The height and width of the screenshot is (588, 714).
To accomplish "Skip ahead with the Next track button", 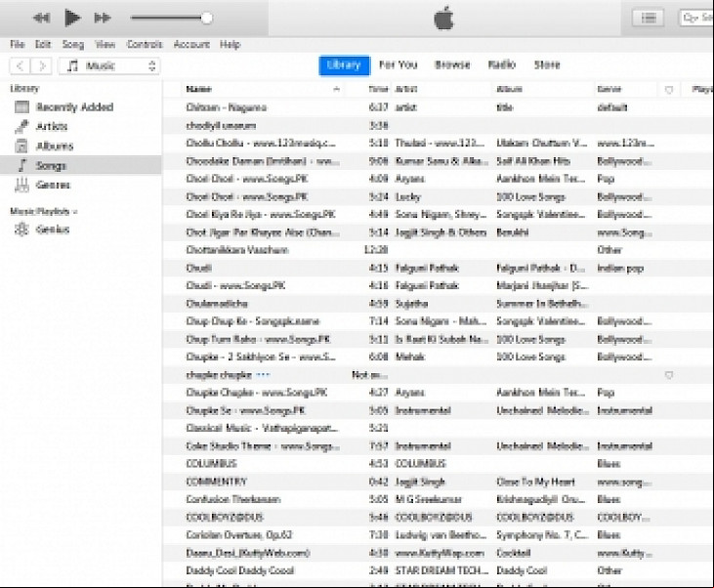I will click(103, 19).
